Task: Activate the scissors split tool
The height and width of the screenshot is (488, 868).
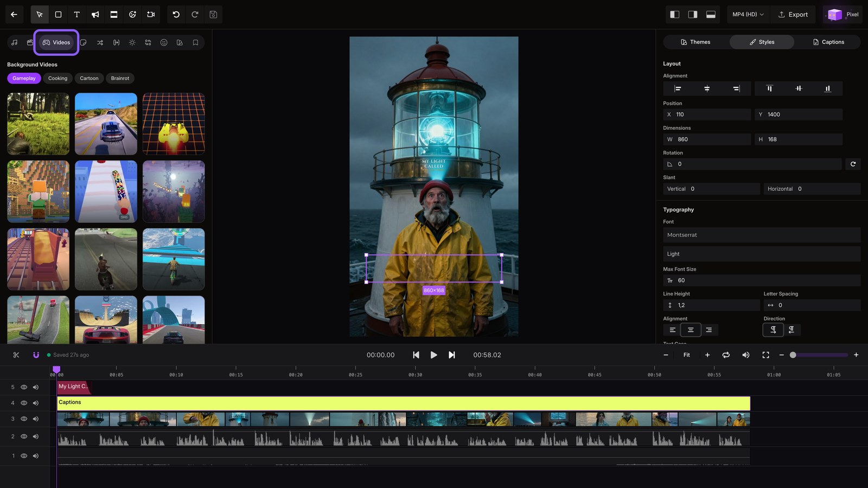Action: pyautogui.click(x=16, y=355)
